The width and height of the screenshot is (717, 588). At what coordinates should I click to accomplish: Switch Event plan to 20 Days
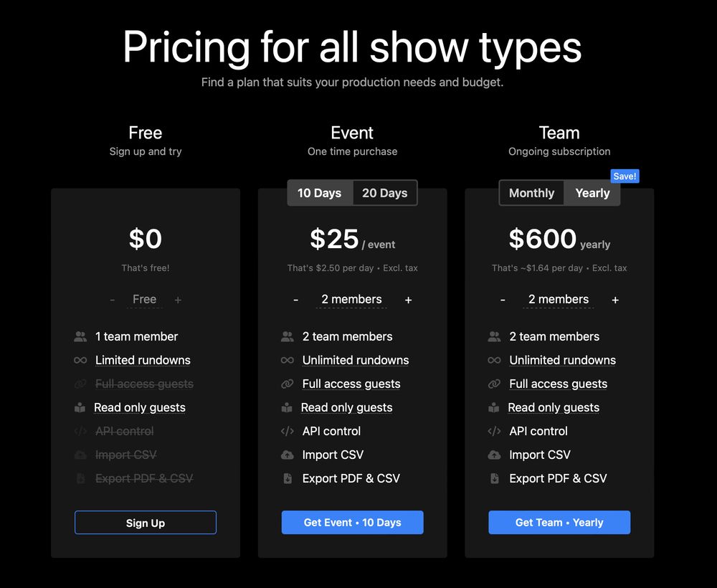point(384,193)
